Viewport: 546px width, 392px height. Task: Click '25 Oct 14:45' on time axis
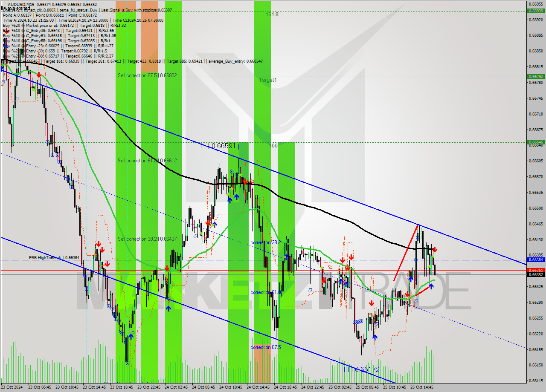[421, 387]
